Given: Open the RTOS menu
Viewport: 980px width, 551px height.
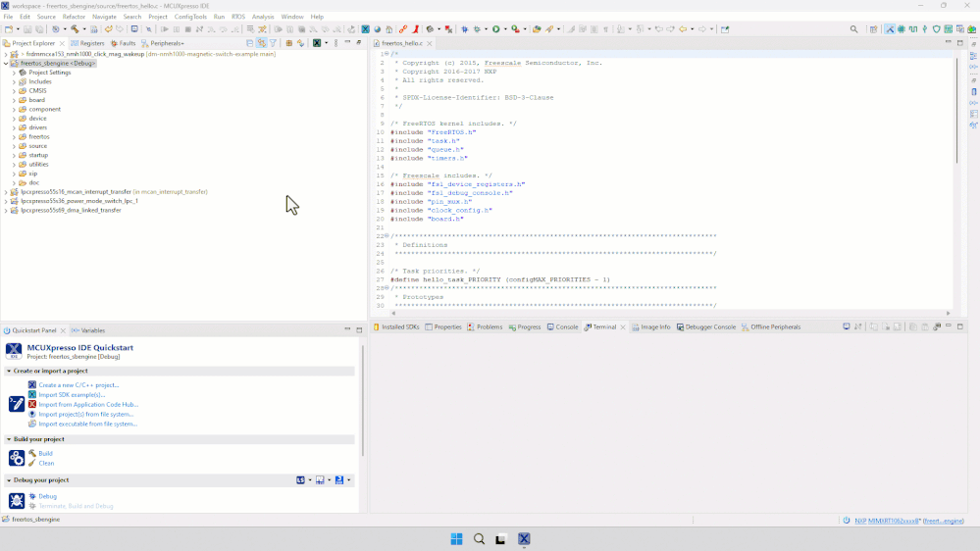Looking at the screenshot, I should pos(238,17).
